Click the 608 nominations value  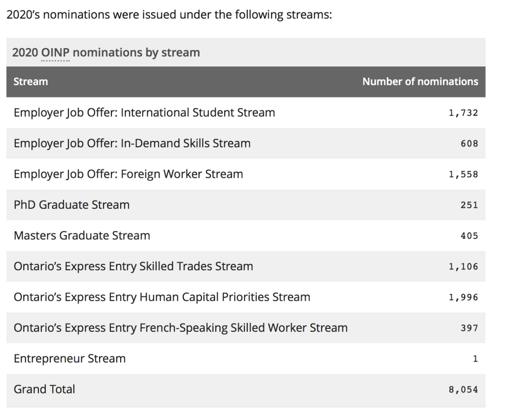coord(469,144)
